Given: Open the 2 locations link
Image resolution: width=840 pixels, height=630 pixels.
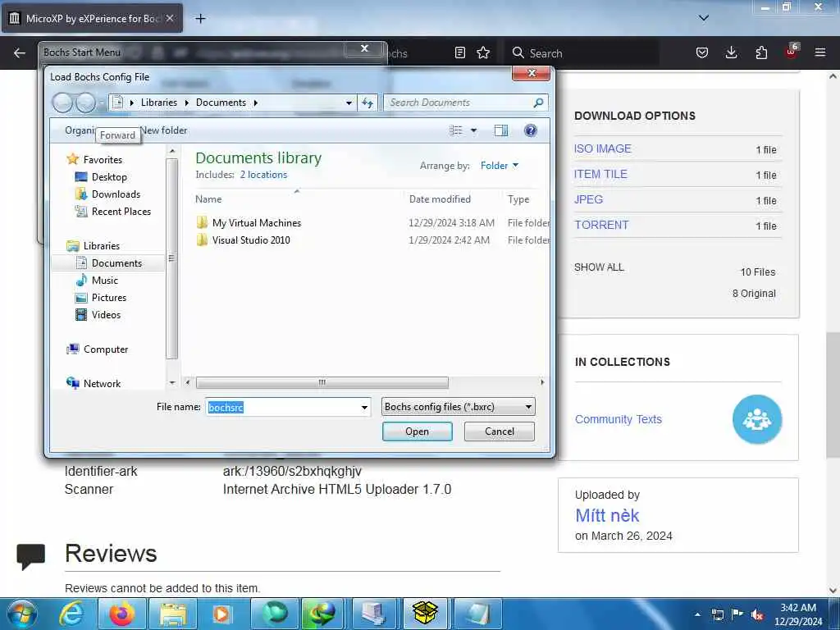Looking at the screenshot, I should 263,175.
